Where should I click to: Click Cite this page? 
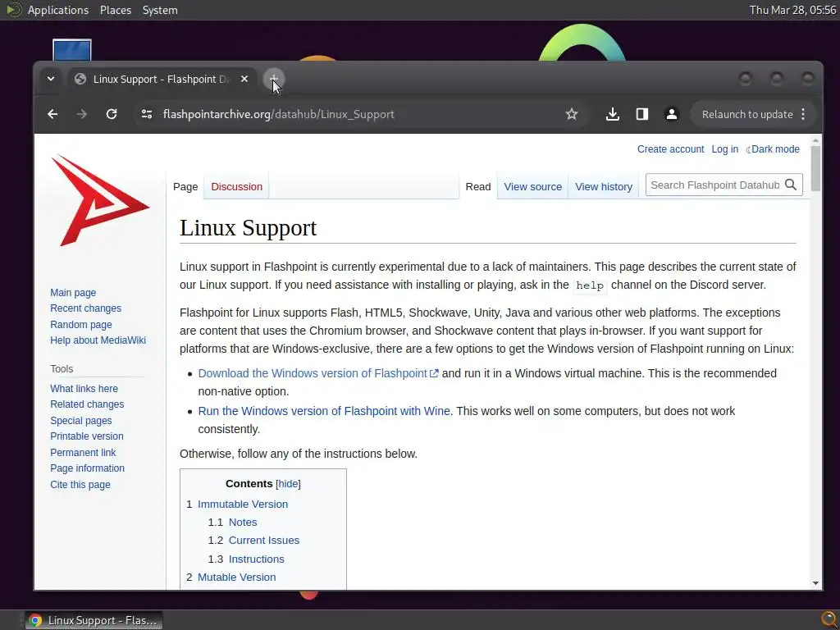80,484
